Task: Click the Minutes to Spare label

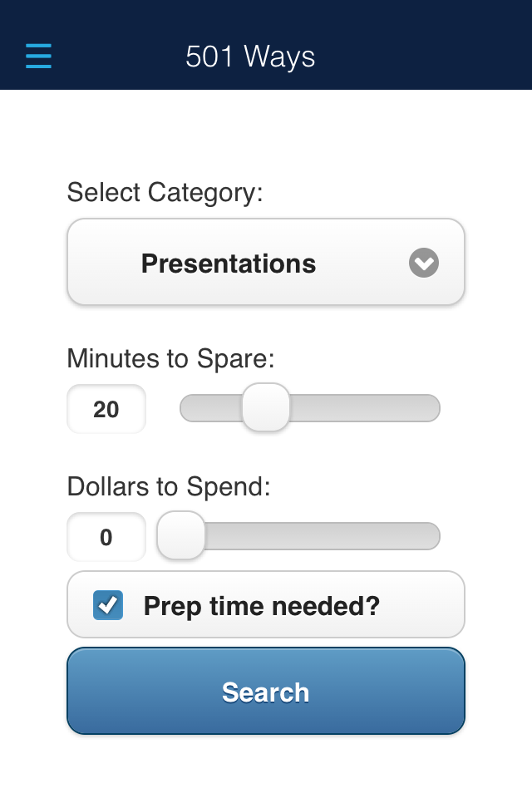Action: (x=170, y=358)
